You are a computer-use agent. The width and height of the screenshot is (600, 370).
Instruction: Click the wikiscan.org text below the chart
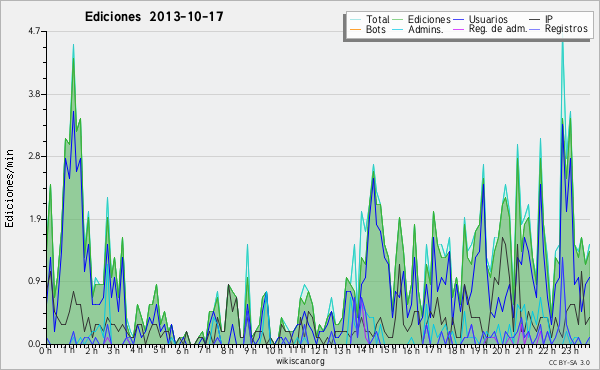pos(300,361)
